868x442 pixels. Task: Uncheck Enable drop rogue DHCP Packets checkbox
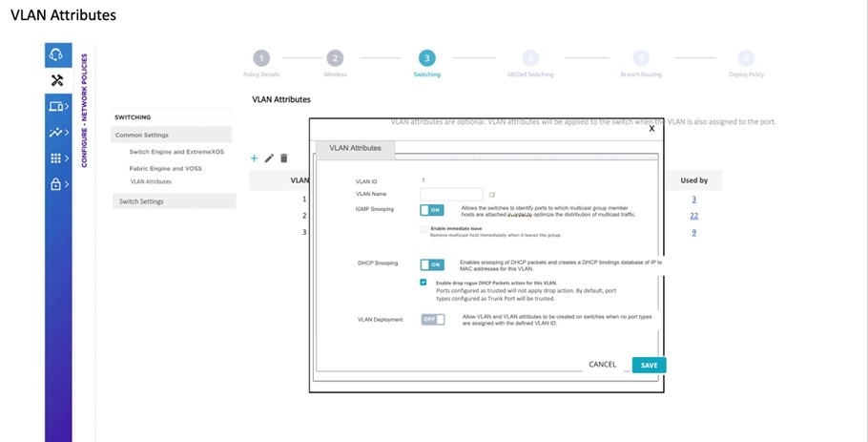(x=424, y=283)
